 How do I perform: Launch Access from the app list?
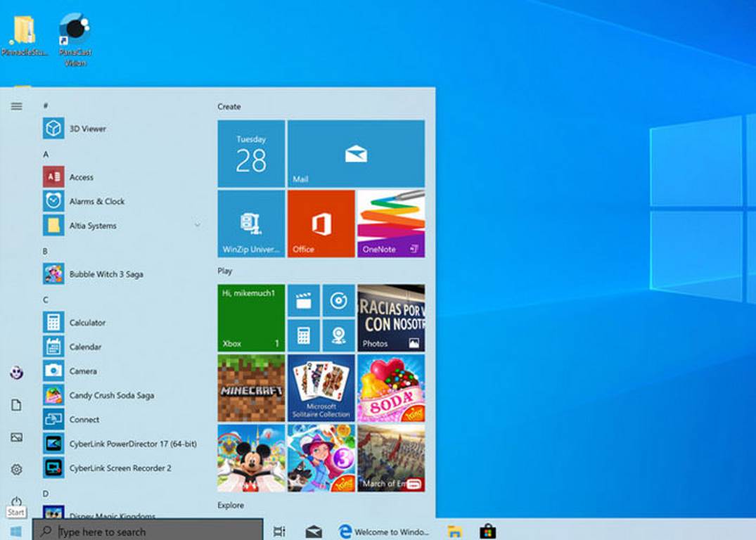[81, 177]
